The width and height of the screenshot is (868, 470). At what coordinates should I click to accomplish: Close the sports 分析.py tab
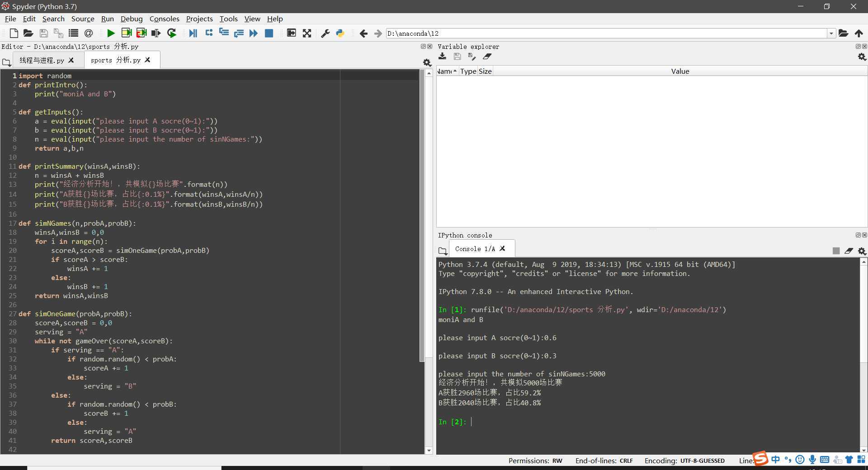pos(147,60)
